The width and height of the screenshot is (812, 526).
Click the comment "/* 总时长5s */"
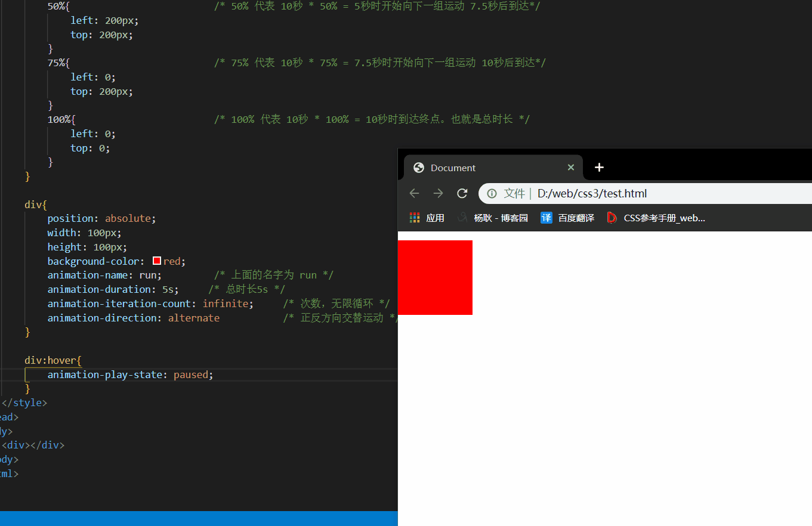coord(247,289)
